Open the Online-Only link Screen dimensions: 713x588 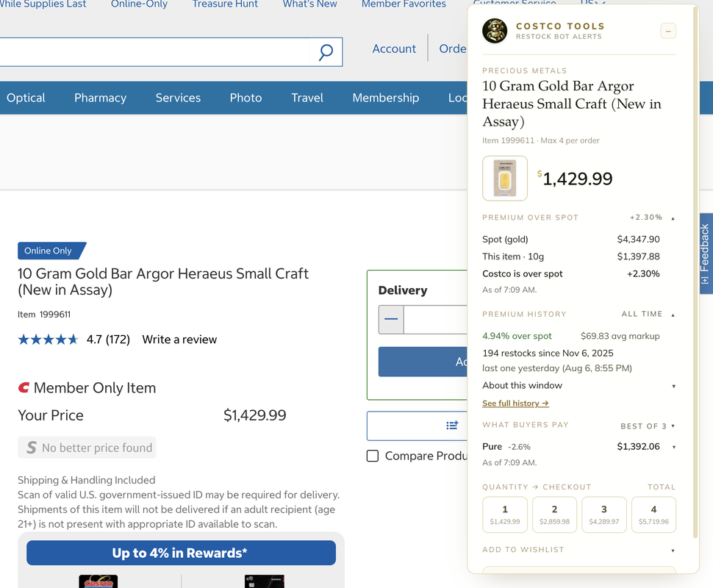(x=139, y=4)
